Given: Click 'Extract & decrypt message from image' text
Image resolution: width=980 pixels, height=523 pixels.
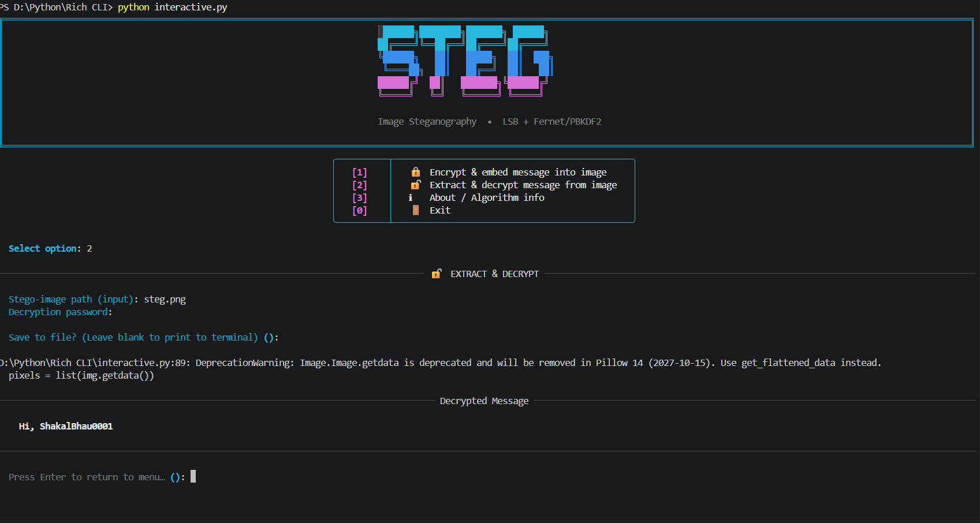Looking at the screenshot, I should (523, 185).
